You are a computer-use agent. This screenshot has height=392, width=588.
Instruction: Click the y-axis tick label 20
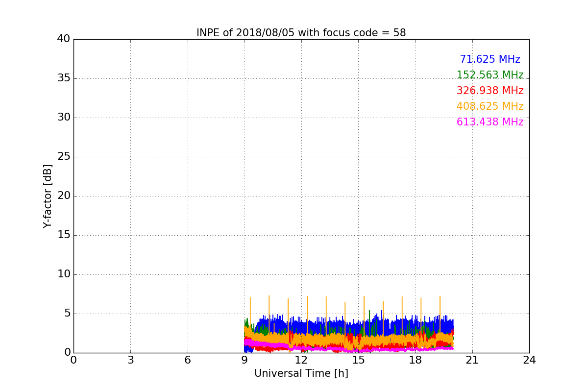coord(63,196)
